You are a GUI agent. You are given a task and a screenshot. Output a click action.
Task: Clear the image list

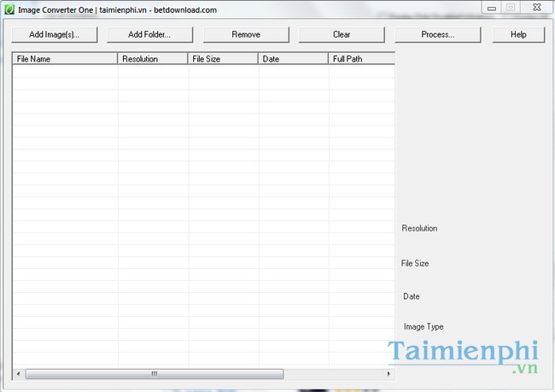pyautogui.click(x=342, y=35)
